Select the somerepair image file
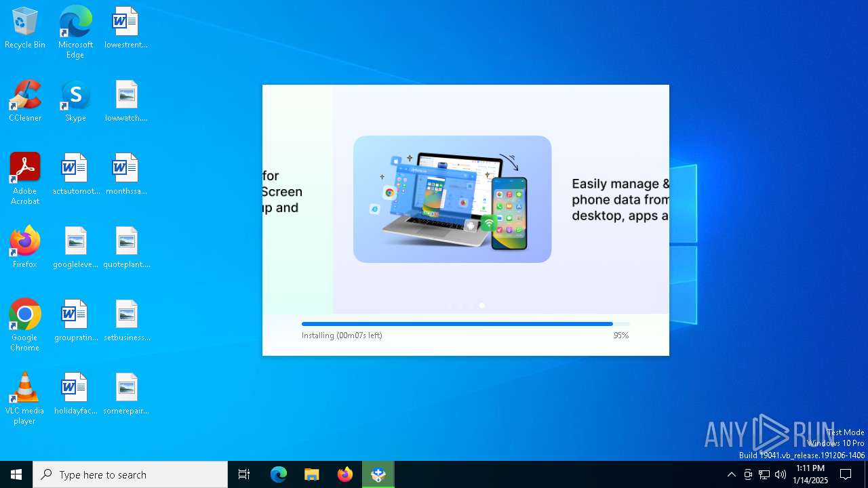Screen dimensions: 868x488 pos(126,393)
